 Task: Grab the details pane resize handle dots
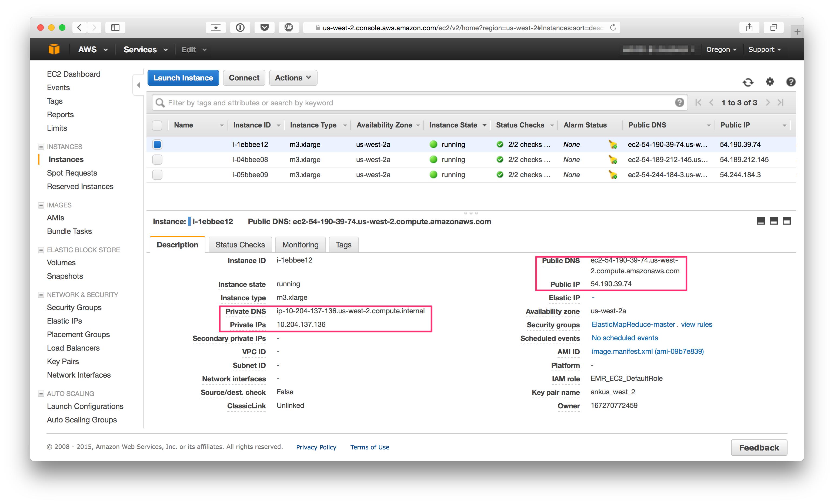(471, 213)
